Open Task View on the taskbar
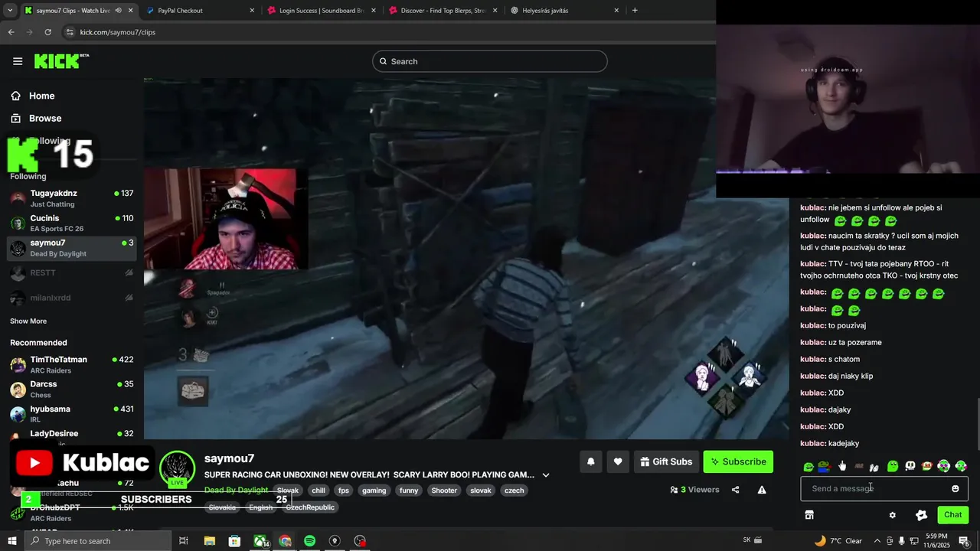980x551 pixels. pos(184,541)
